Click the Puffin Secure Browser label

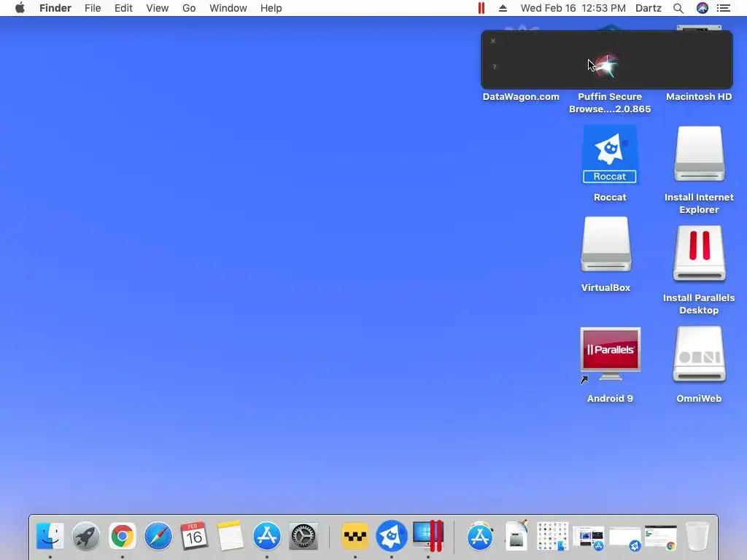(x=610, y=103)
